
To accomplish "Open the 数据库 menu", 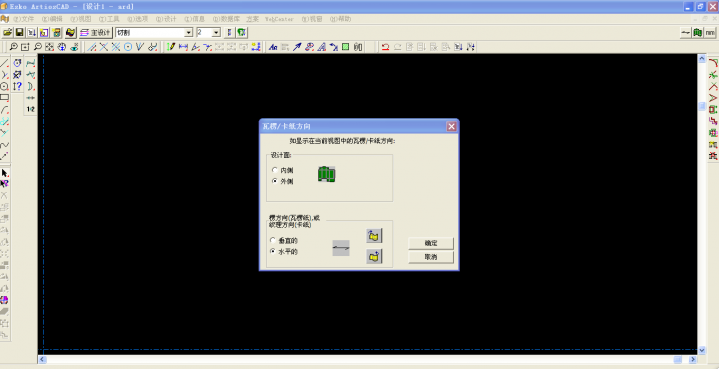I will pos(227,19).
